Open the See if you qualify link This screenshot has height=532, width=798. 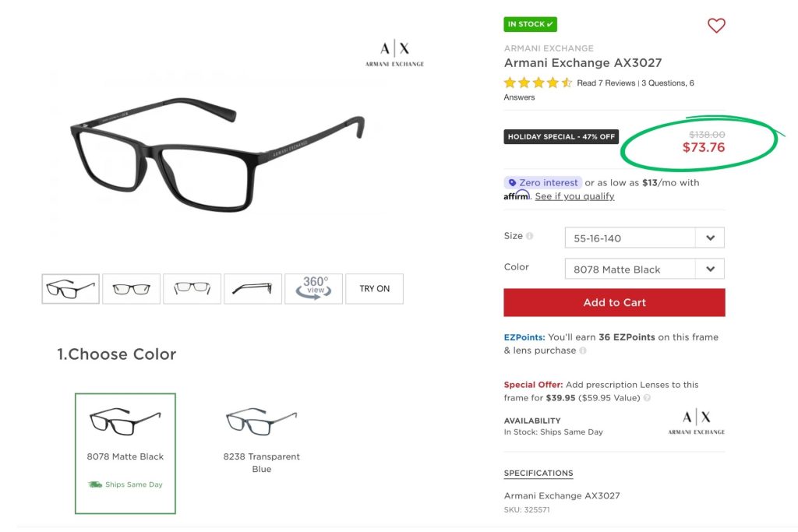[574, 196]
